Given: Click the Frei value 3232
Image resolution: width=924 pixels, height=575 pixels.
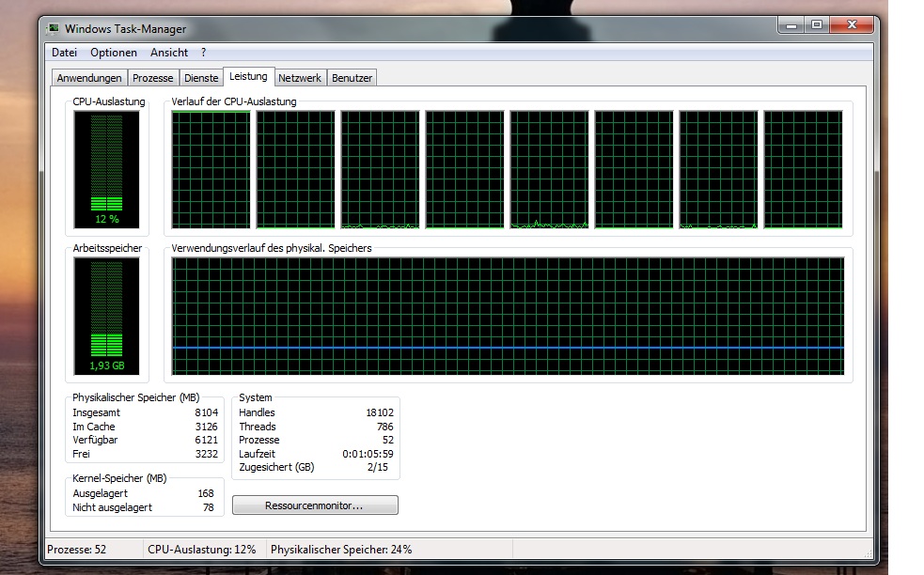Looking at the screenshot, I should pos(206,454).
